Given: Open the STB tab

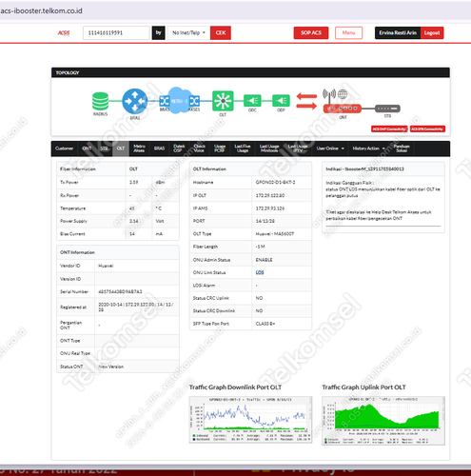Looking at the screenshot, I should click(104, 149).
